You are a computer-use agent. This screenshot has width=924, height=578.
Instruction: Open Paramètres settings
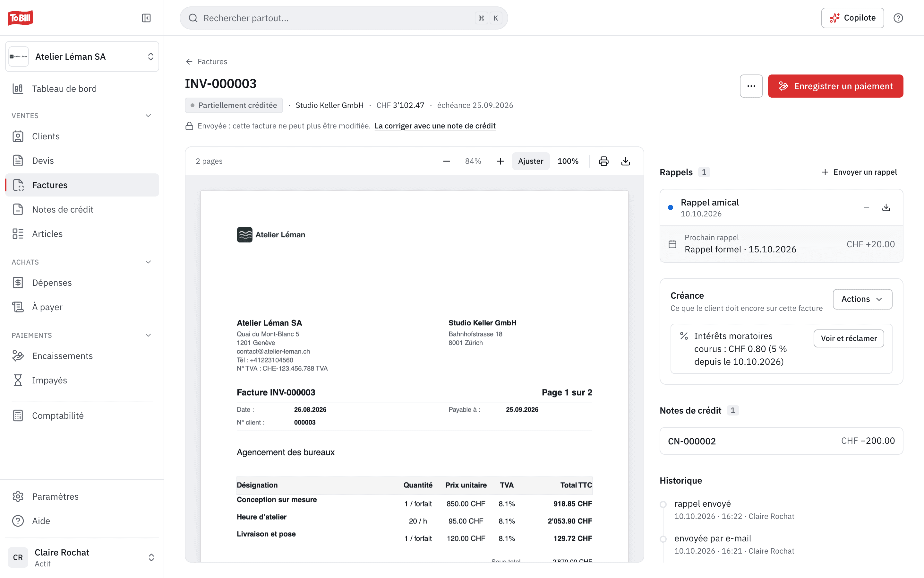click(x=82, y=496)
